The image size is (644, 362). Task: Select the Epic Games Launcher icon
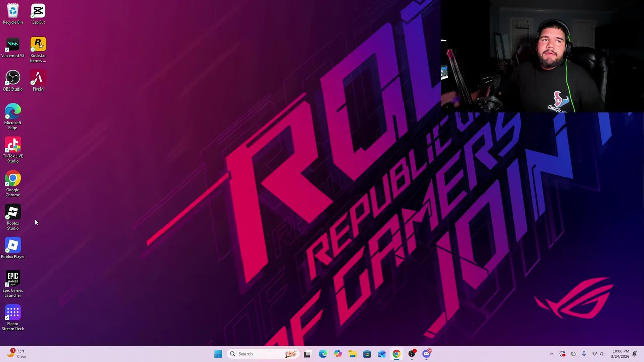tap(13, 285)
